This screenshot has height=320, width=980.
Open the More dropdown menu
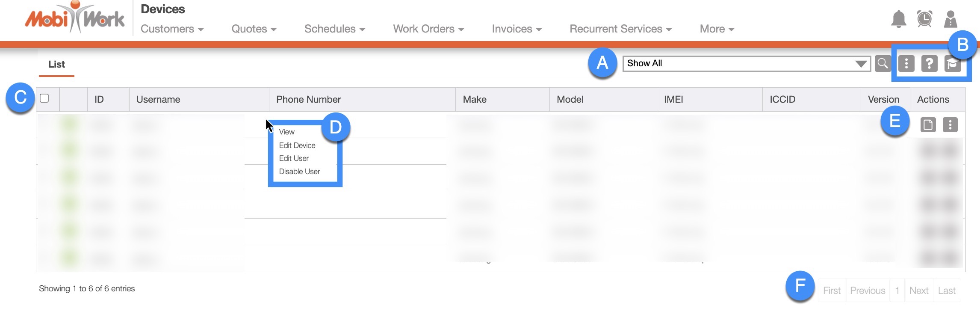pyautogui.click(x=717, y=29)
